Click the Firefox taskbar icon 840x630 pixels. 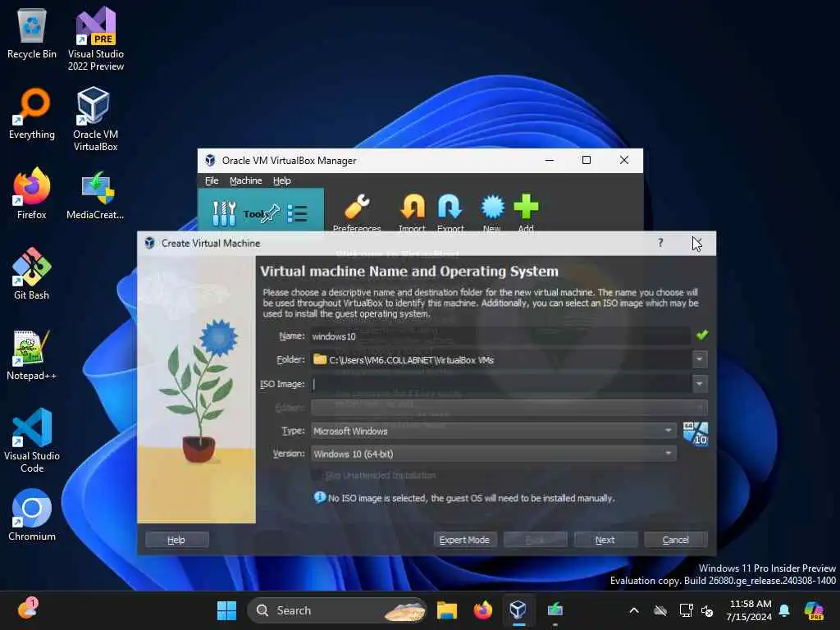click(482, 610)
